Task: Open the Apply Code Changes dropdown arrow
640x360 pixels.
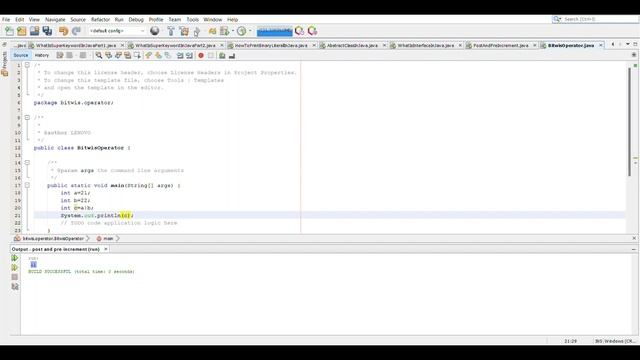Action: pos(250,31)
